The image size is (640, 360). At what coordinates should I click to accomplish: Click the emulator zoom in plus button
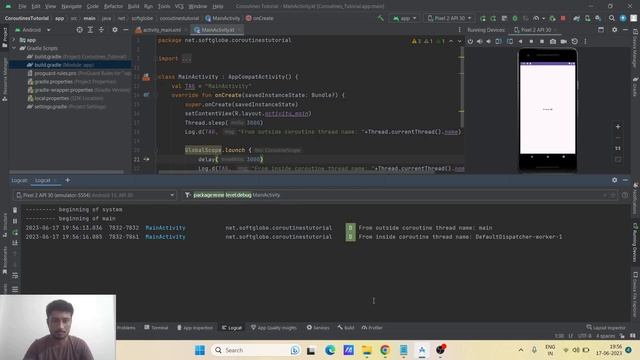click(x=618, y=127)
